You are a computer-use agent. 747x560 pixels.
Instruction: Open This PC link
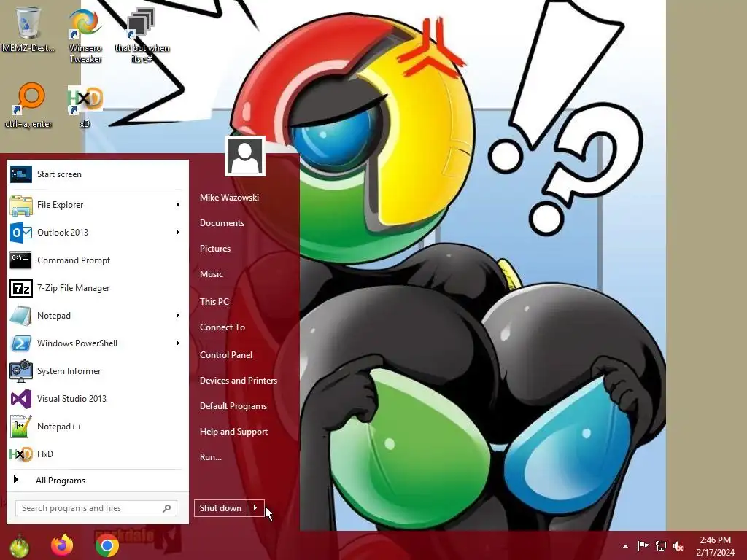tap(214, 301)
